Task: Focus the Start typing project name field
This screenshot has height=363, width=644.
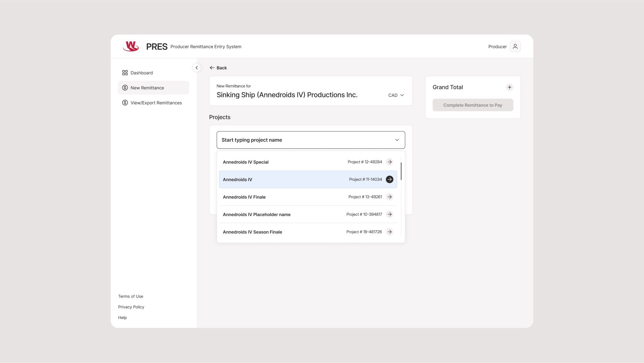Action: [x=311, y=140]
